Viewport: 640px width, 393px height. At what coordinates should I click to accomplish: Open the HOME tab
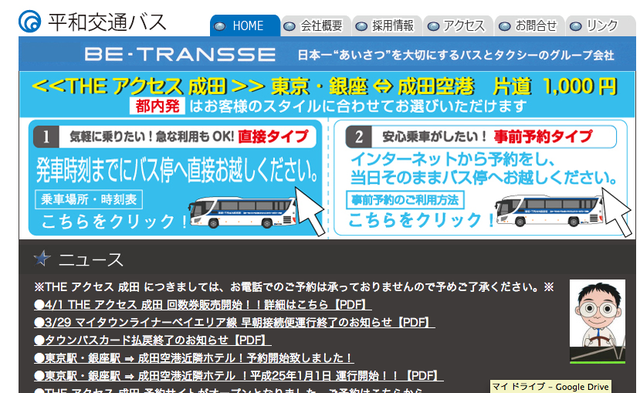[245, 26]
